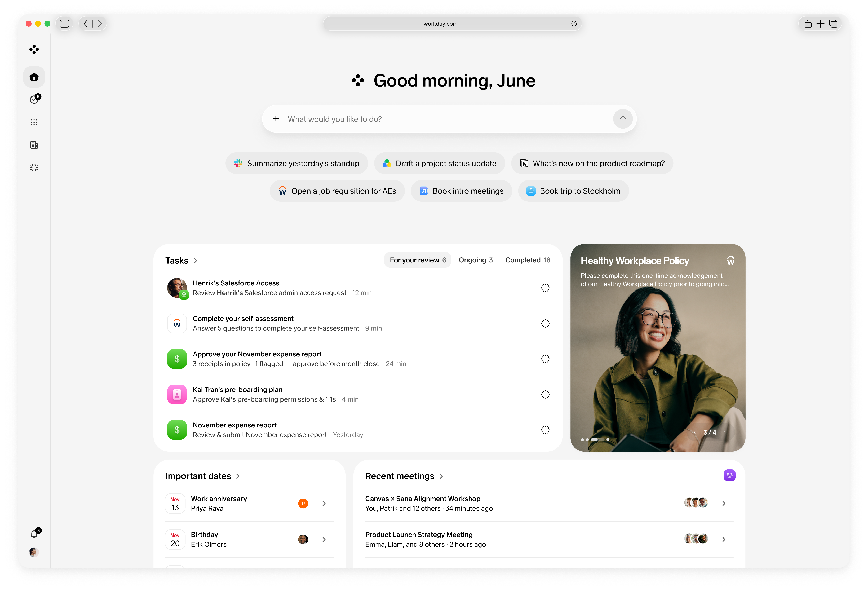The image size is (868, 591).
Task: Open a new browser tab with plus
Action: (820, 24)
